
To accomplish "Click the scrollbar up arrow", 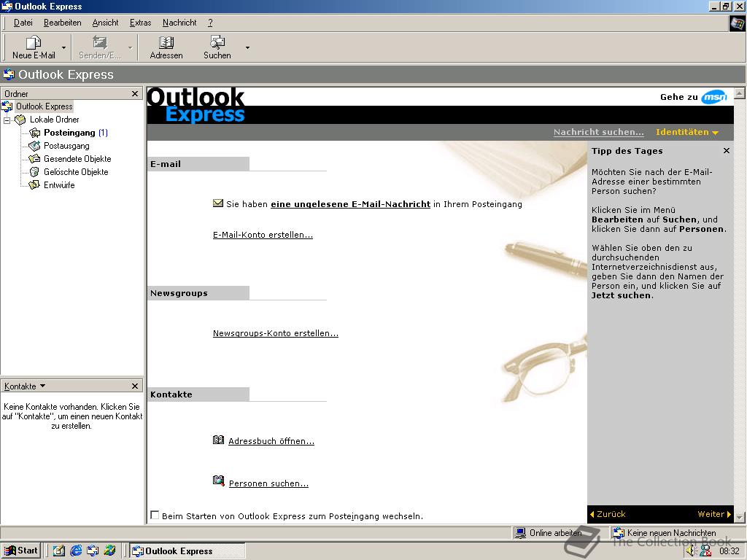I will pyautogui.click(x=740, y=93).
